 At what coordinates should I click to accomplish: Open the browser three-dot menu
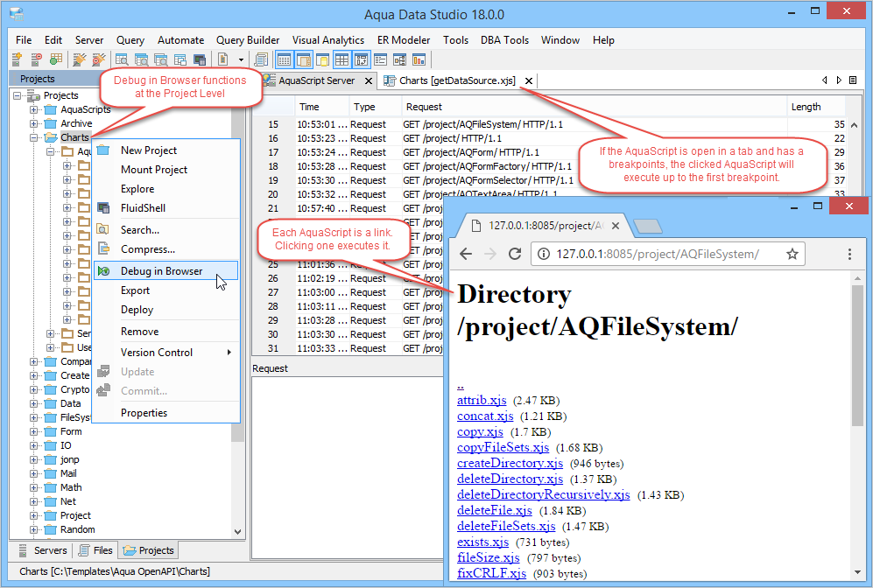pyautogui.click(x=849, y=255)
